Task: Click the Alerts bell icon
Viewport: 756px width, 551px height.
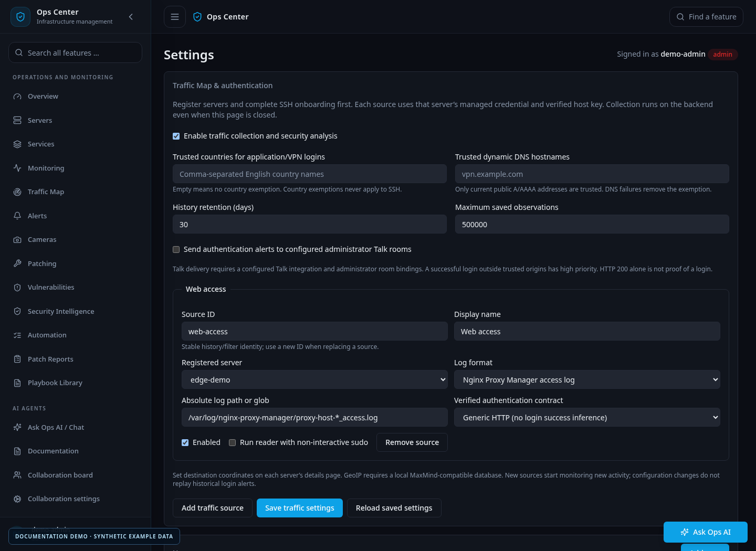Action: 17,216
